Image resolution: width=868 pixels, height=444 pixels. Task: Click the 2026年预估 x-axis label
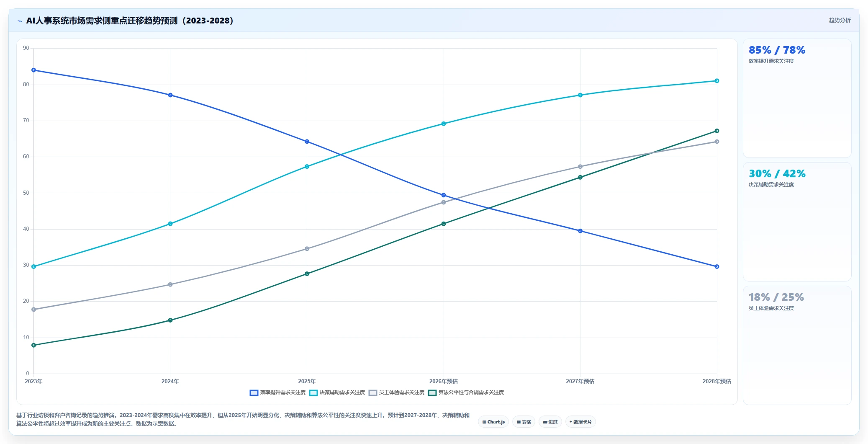click(x=444, y=381)
